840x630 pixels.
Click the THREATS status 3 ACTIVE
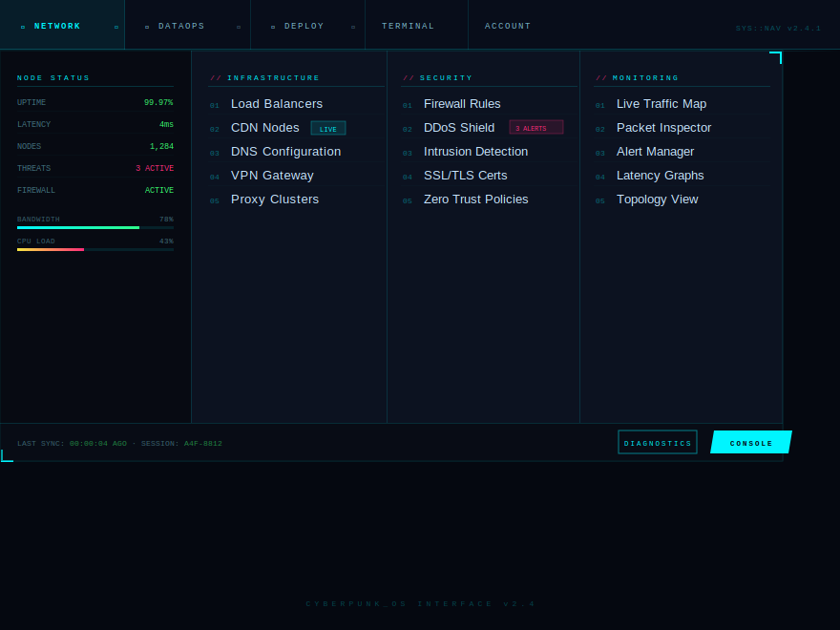point(155,168)
